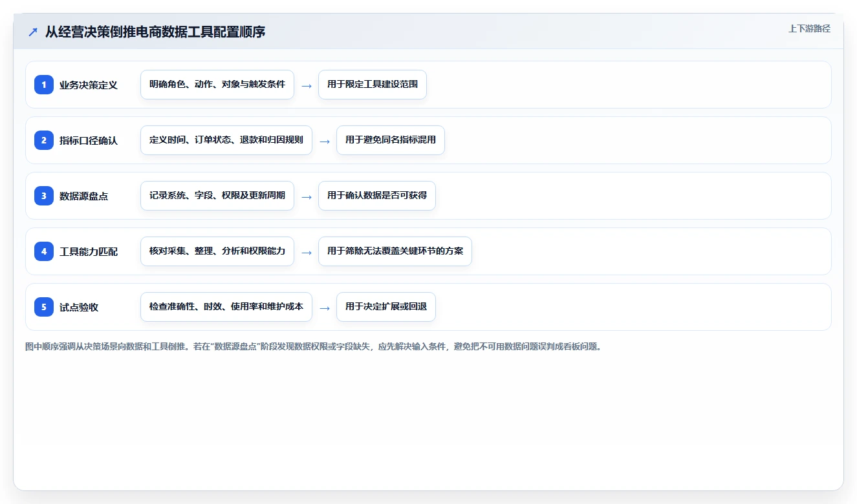The width and height of the screenshot is (857, 504).
Task: Select the 检查准确性、时效、使用率和维护成本 box
Action: (x=226, y=307)
